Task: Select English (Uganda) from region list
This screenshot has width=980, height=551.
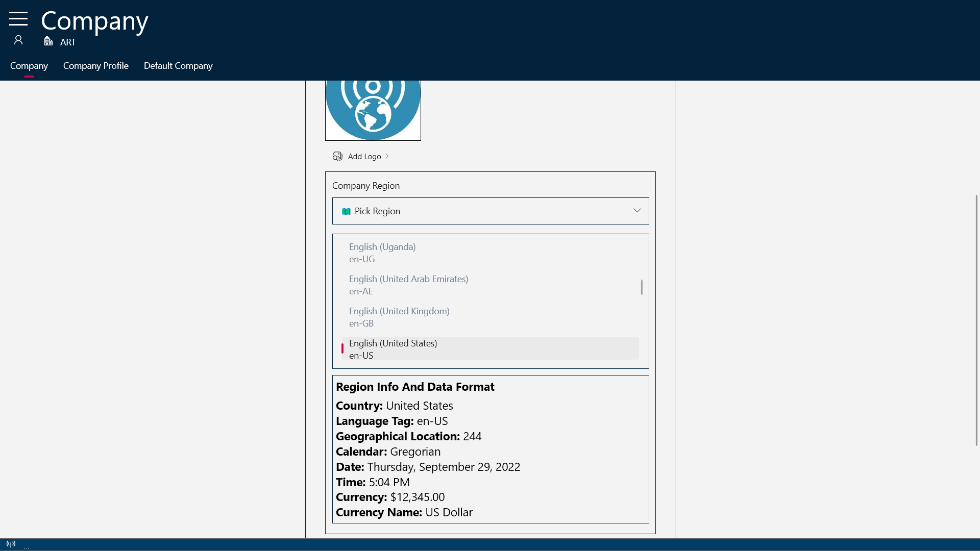Action: click(x=382, y=253)
